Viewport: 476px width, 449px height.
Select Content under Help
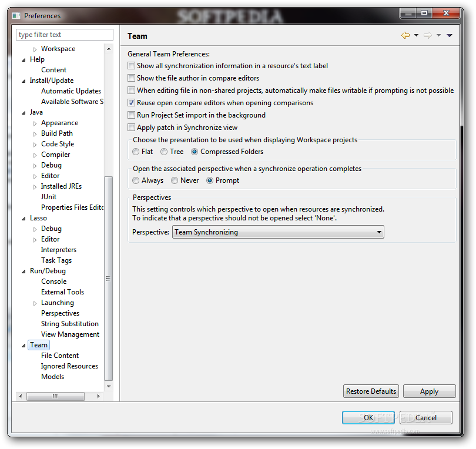tap(53, 70)
